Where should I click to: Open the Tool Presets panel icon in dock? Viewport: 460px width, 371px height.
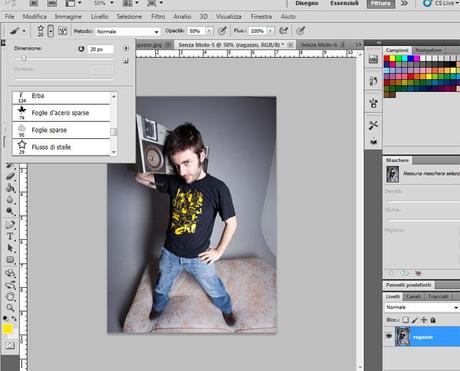(x=373, y=125)
